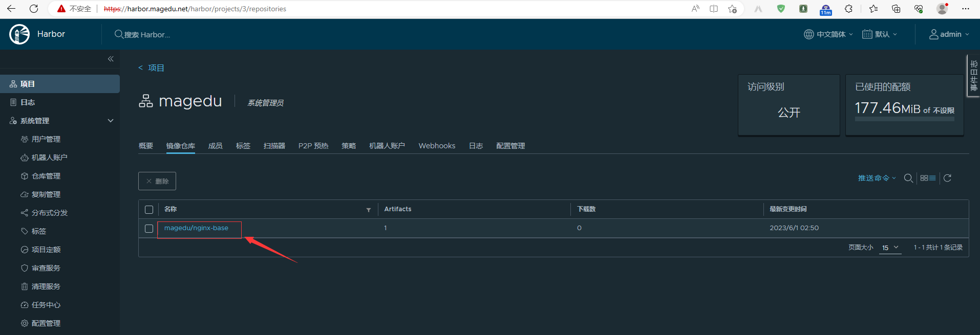This screenshot has height=335, width=980.
Task: Switch to the 配置管理 project tab
Action: [510, 146]
